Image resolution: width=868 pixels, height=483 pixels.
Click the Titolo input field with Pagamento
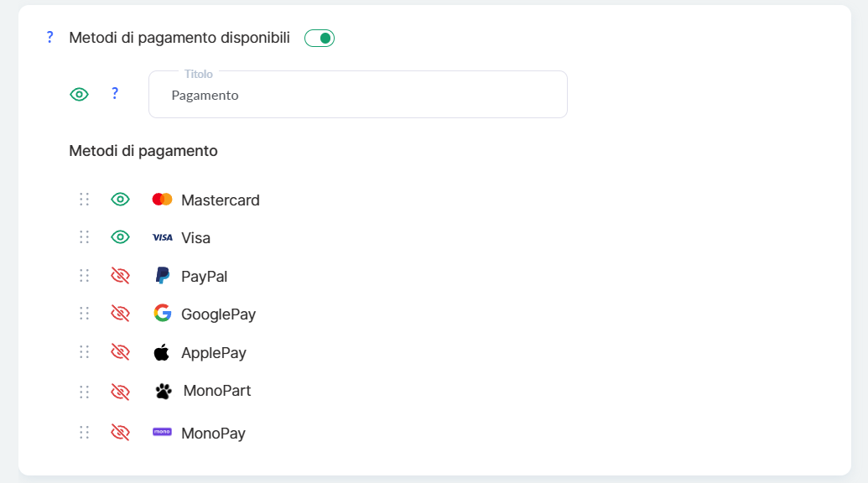click(x=358, y=95)
